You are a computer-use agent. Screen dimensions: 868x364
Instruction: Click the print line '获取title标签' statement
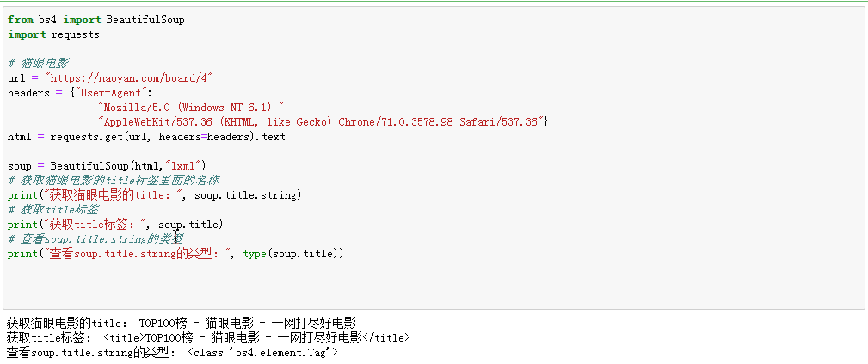tap(115, 224)
